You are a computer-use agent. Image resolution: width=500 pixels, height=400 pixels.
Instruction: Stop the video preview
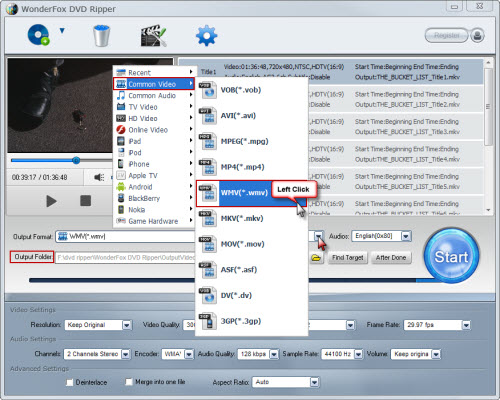85,201
